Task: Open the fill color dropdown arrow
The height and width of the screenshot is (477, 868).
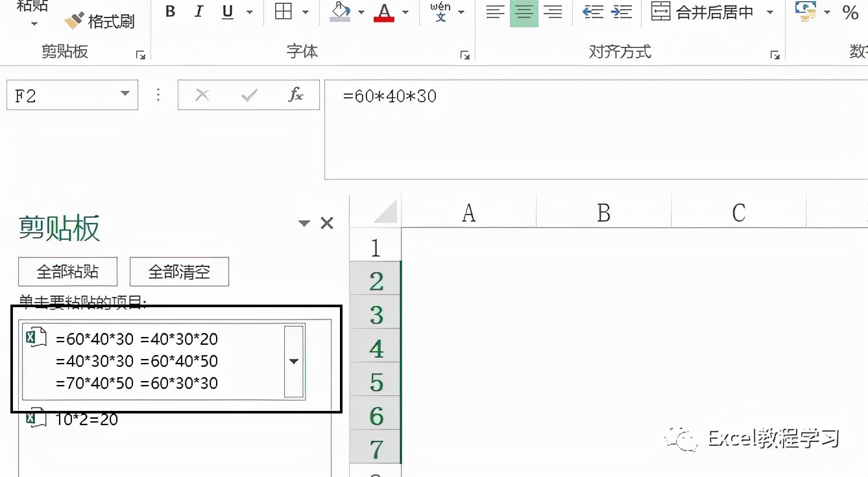Action: (x=361, y=12)
